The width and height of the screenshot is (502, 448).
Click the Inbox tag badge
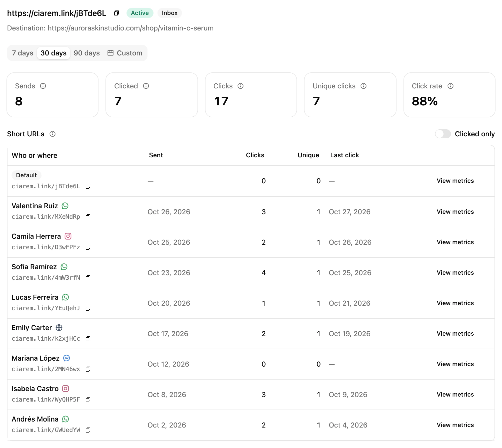[169, 13]
